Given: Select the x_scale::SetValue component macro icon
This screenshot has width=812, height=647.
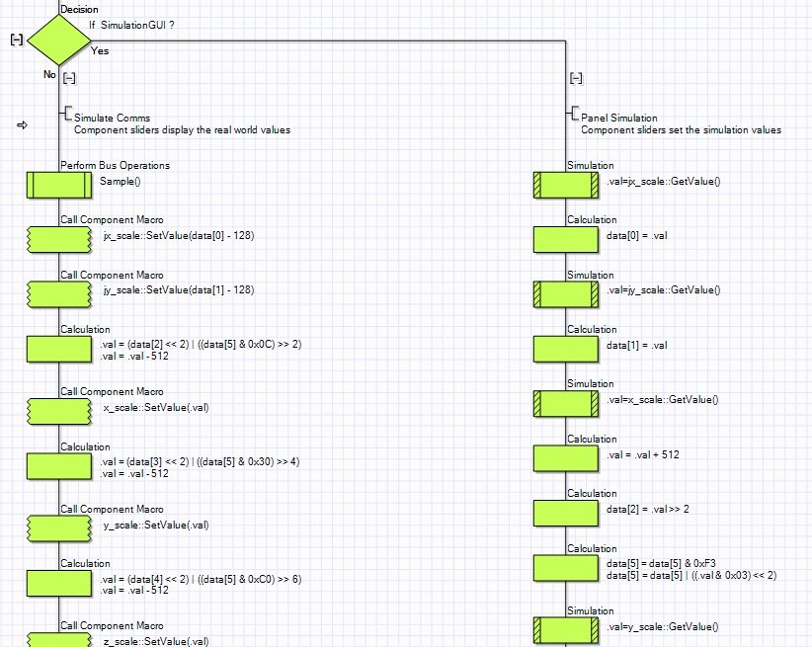Looking at the screenshot, I should 58,411.
